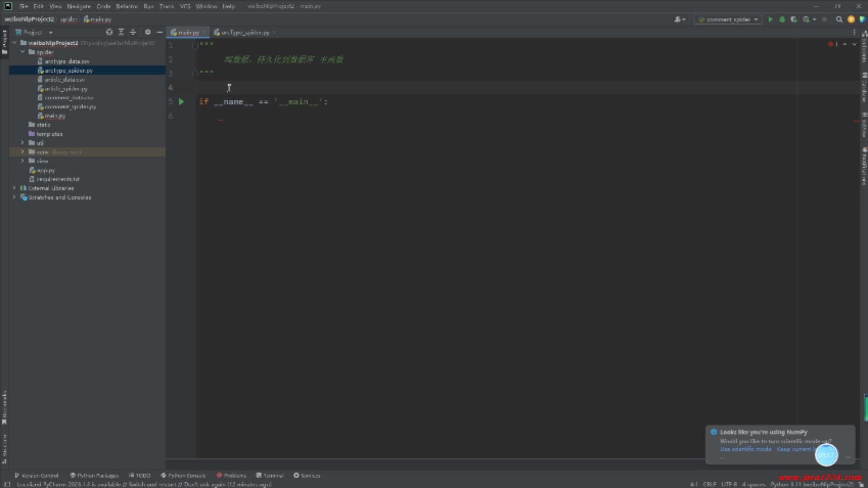Collapse the spider folder
The height and width of the screenshot is (488, 868).
(23, 52)
